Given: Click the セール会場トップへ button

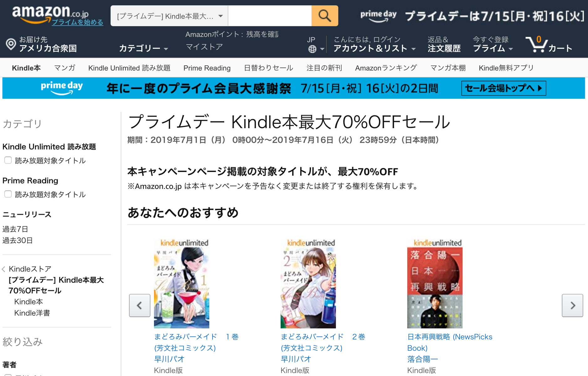Looking at the screenshot, I should coord(503,88).
